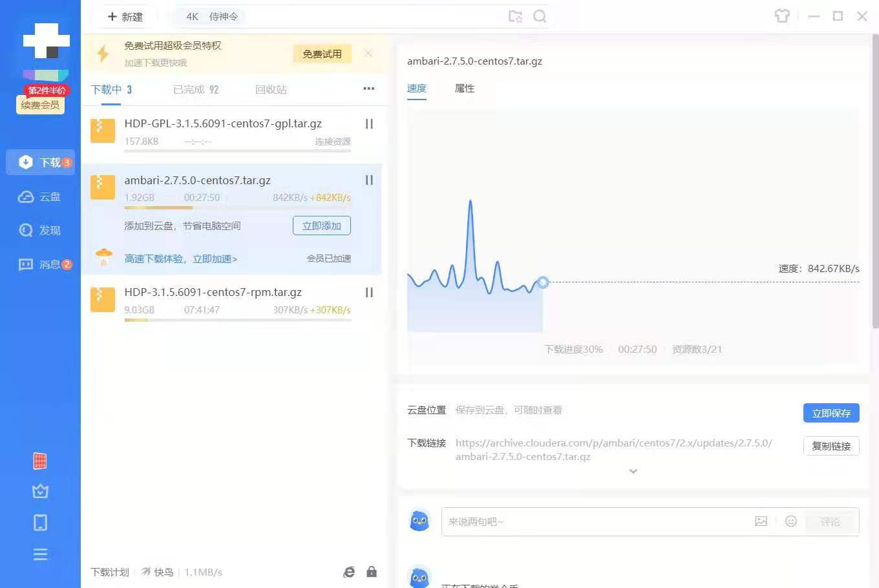Screen dimensions: 879x588
Task: Click the 下载计划 download plan option
Action: point(110,572)
